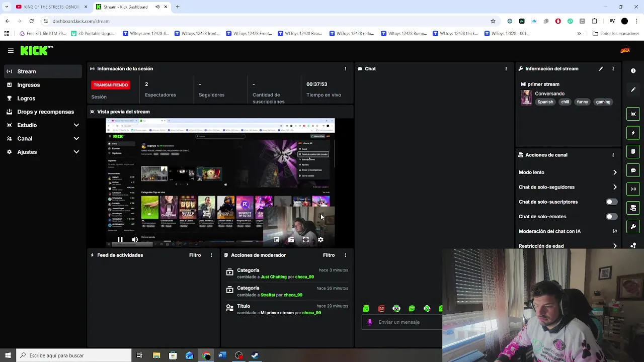The image size is (644, 362).
Task: Pause the stream preview
Action: [x=120, y=240]
